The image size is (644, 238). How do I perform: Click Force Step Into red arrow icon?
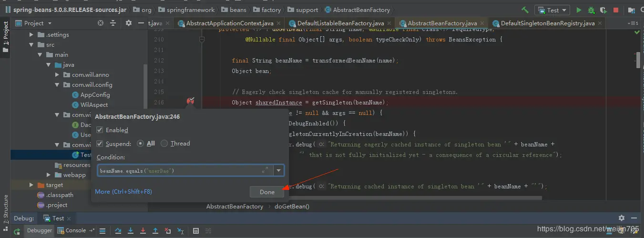pyautogui.click(x=143, y=231)
